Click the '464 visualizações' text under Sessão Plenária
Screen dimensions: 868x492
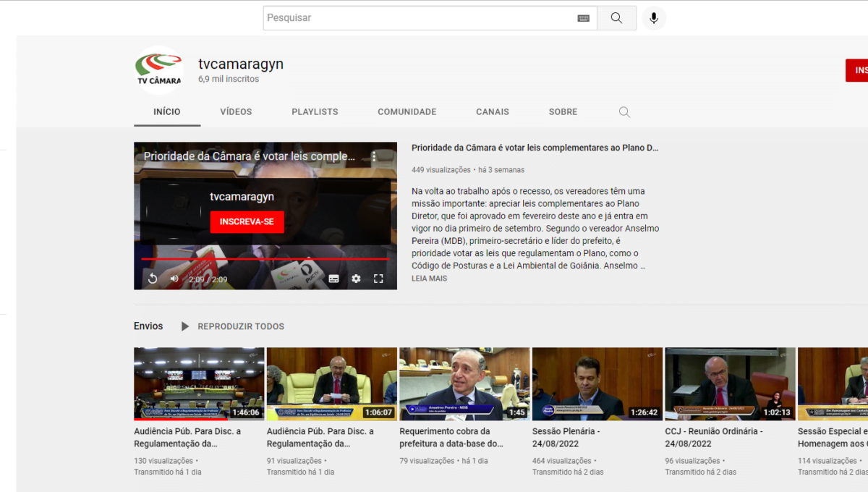tap(562, 461)
